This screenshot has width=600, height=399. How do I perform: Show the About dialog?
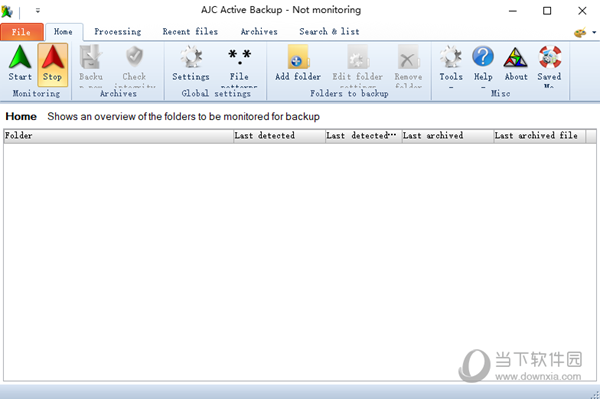[515, 64]
